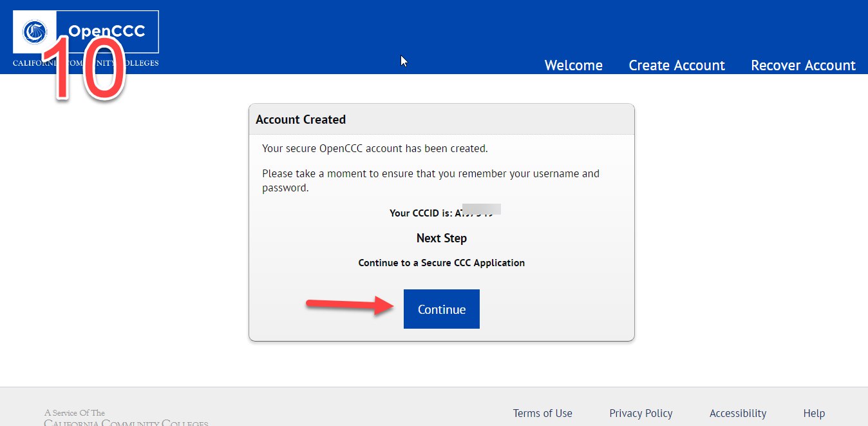Viewport: 868px width, 426px height.
Task: Click the "account has been created" message
Action: tap(375, 148)
